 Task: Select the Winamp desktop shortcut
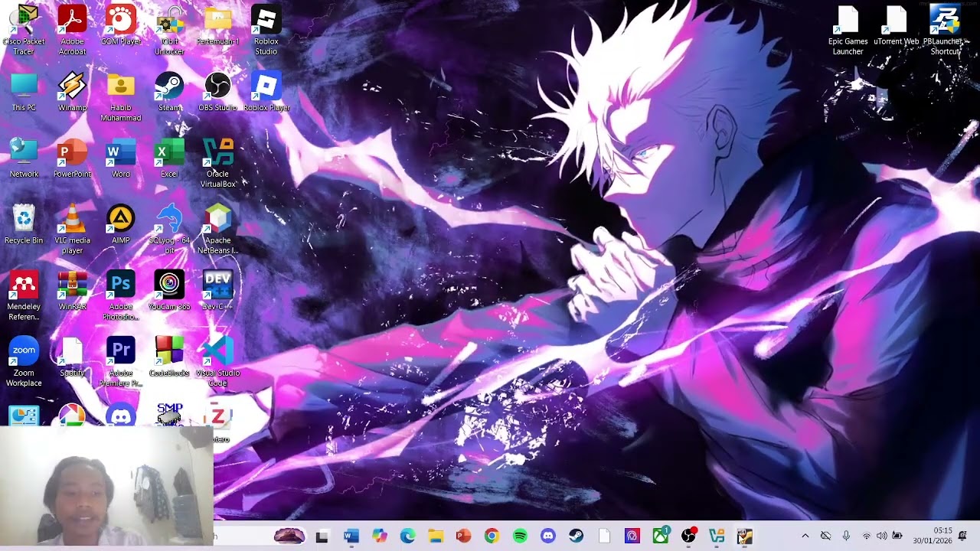tap(72, 92)
